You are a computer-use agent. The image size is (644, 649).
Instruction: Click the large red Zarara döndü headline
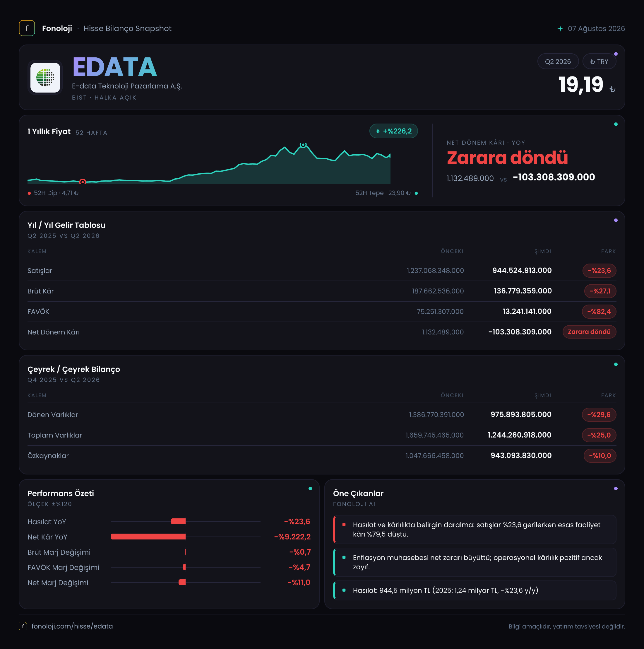(x=507, y=158)
